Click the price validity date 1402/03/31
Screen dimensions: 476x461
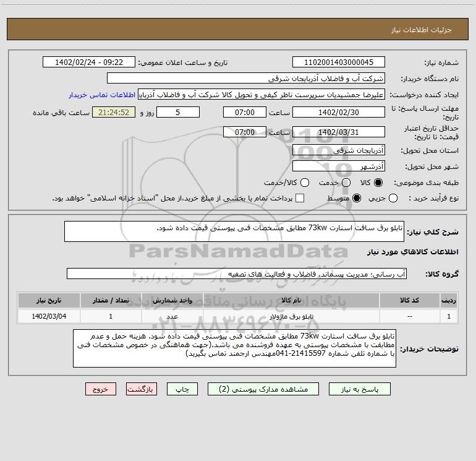point(339,132)
